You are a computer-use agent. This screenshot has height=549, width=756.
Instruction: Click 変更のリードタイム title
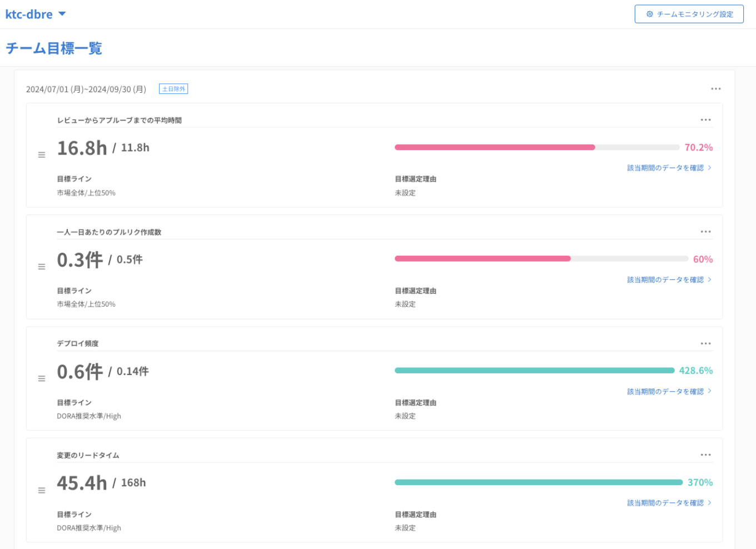click(x=88, y=456)
